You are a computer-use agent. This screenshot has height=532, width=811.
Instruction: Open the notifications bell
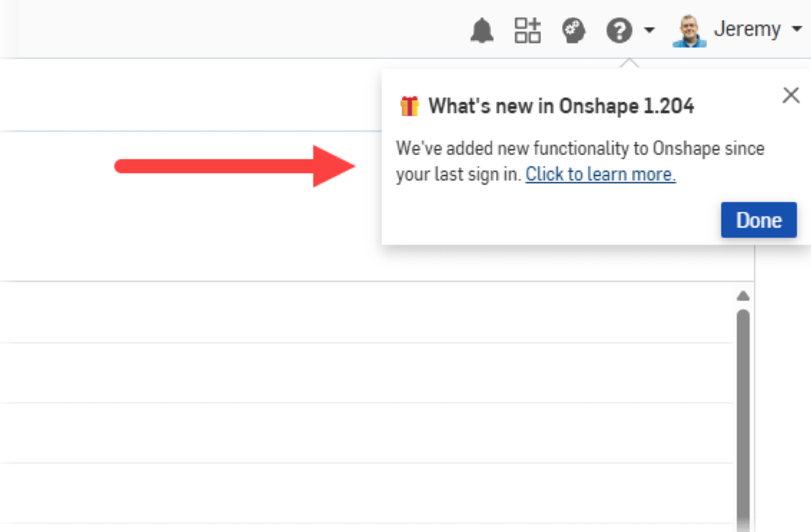(x=482, y=30)
